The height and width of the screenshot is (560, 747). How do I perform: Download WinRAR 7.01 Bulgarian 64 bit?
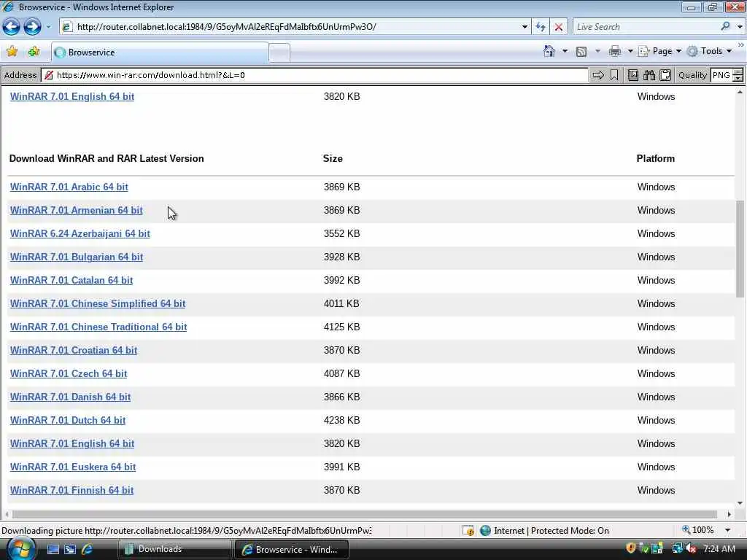pos(76,257)
